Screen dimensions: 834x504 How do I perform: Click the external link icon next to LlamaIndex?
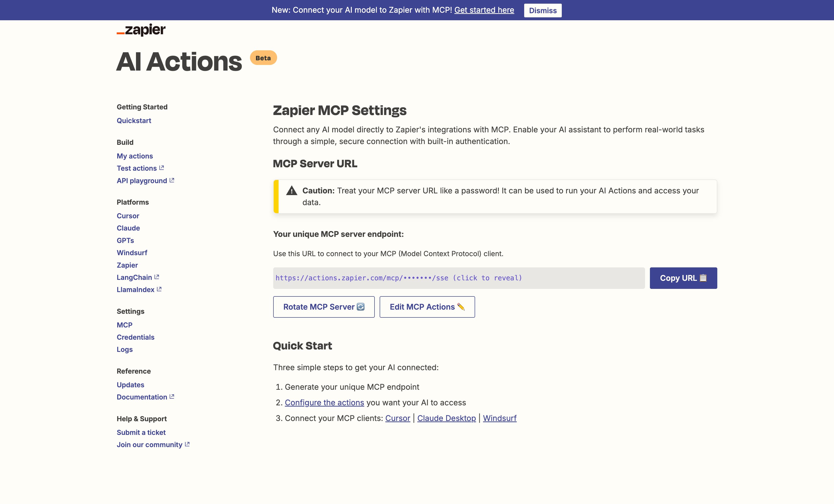click(x=159, y=289)
